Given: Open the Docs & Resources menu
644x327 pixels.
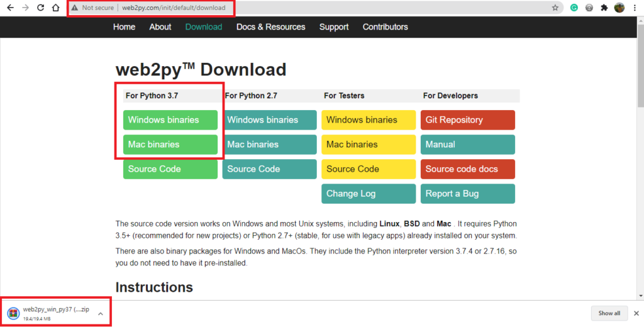Looking at the screenshot, I should [x=270, y=27].
